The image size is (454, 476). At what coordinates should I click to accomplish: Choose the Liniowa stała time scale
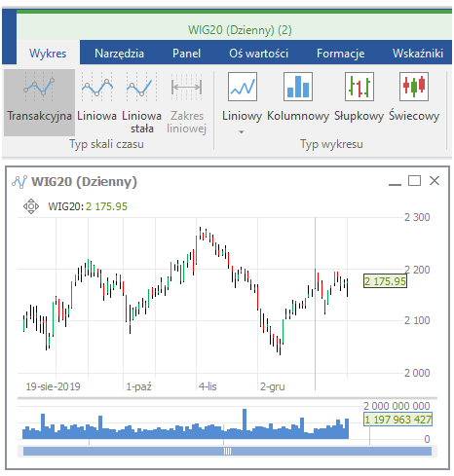[x=141, y=102]
